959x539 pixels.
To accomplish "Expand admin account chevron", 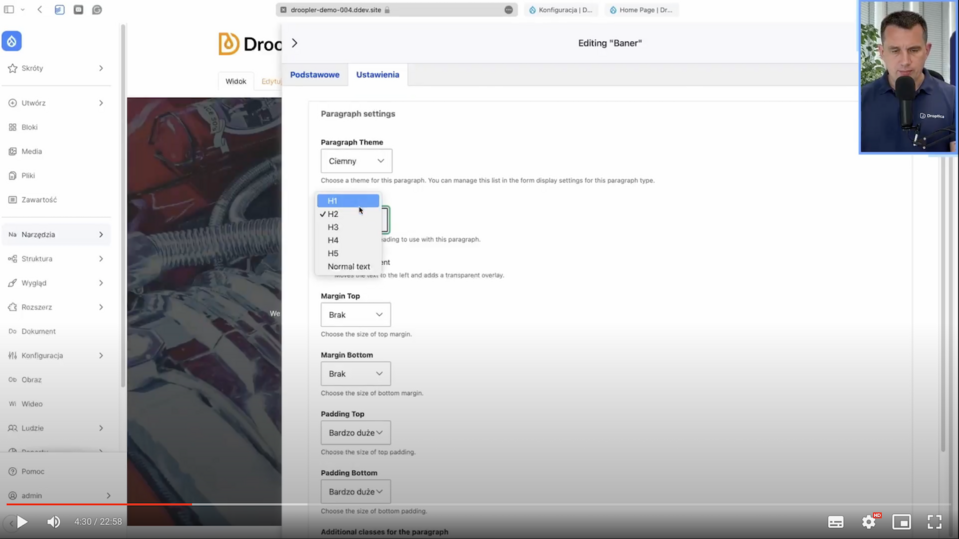I will point(108,496).
